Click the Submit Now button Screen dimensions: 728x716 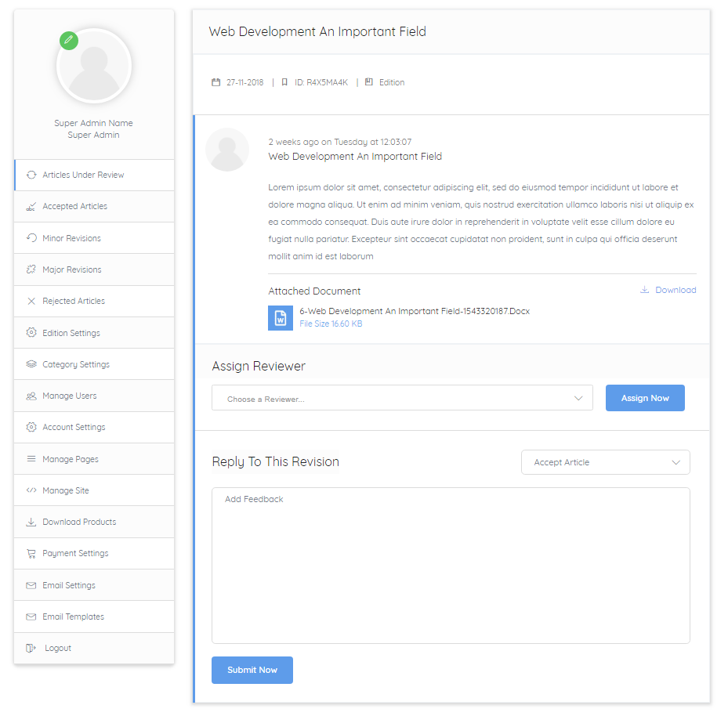pos(252,670)
